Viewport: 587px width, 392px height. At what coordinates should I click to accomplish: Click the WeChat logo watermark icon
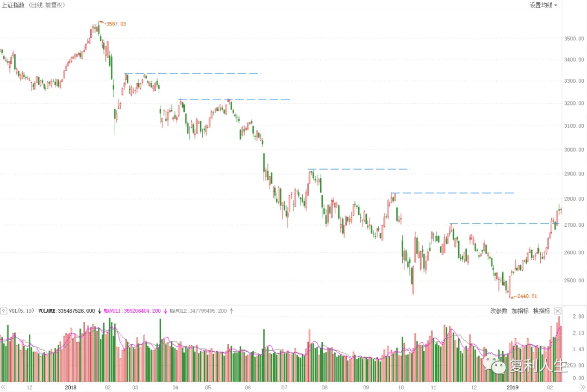[x=495, y=365]
